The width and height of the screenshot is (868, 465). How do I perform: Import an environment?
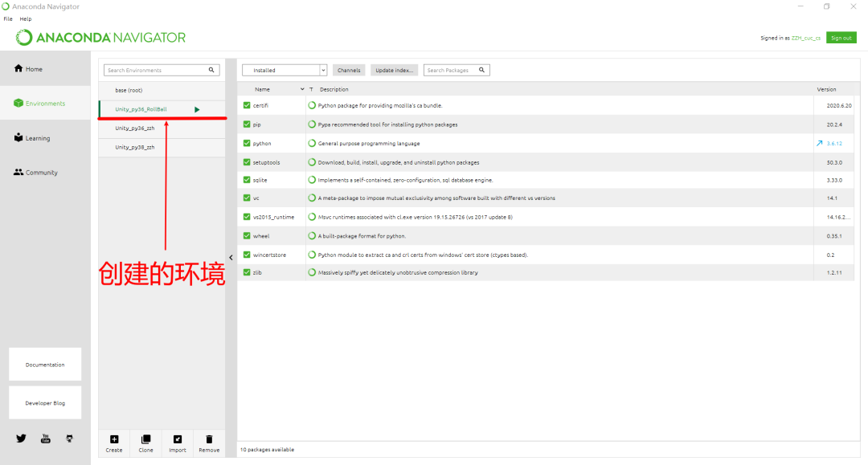[177, 443]
